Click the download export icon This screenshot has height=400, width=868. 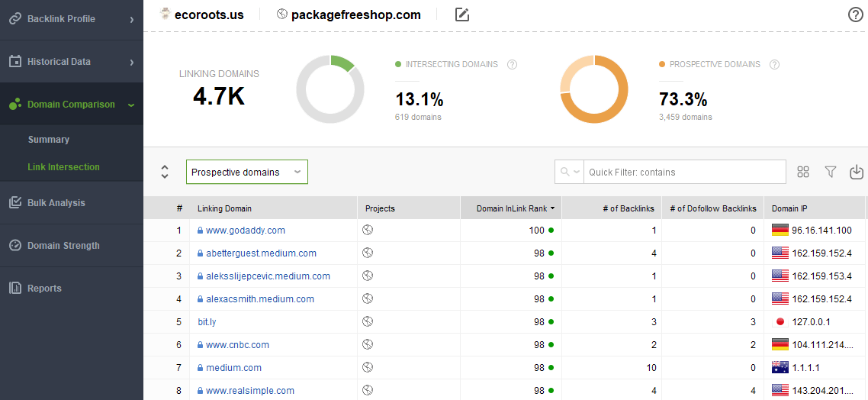[856, 172]
